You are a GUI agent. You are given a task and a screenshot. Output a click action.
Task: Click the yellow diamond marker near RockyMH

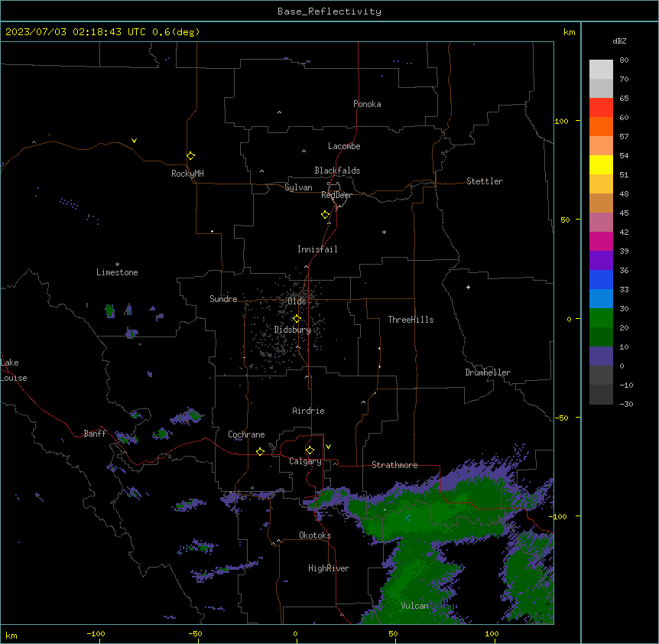coord(191,156)
